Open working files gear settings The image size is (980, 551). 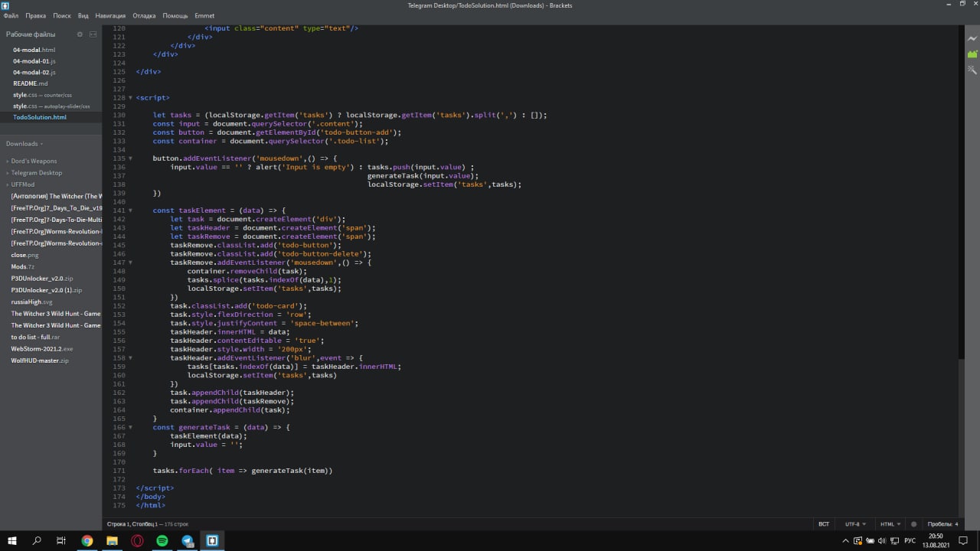tap(80, 34)
